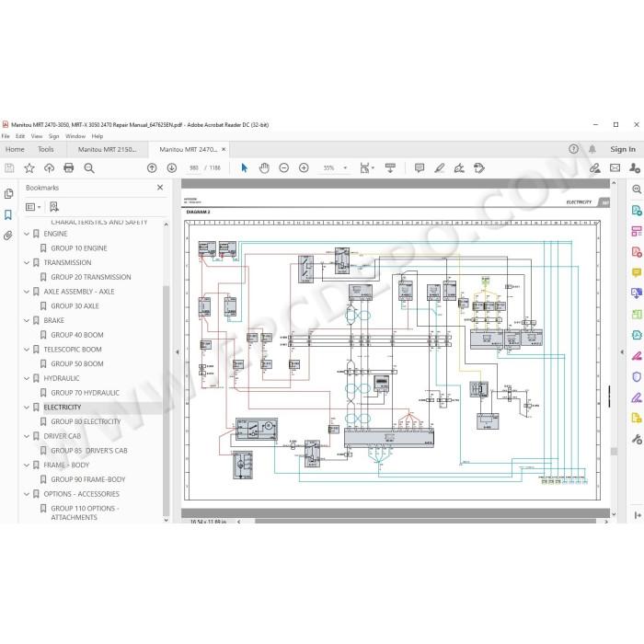The width and height of the screenshot is (644, 644).
Task: Open the zoom level dropdown
Action: 345,168
